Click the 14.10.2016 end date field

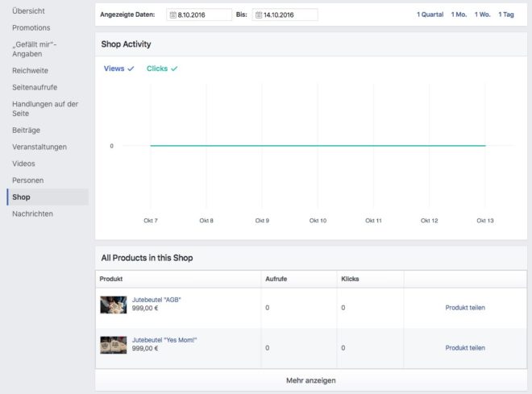pyautogui.click(x=285, y=15)
